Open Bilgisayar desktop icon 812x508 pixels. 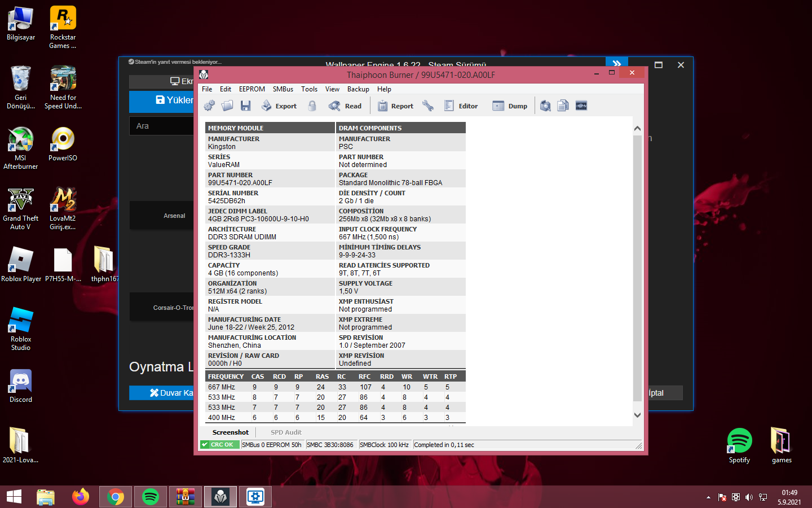click(x=21, y=24)
